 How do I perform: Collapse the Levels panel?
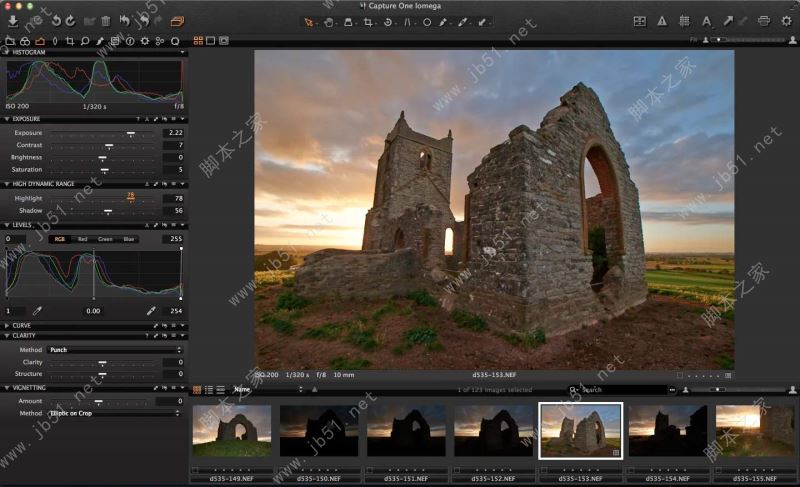(7, 225)
